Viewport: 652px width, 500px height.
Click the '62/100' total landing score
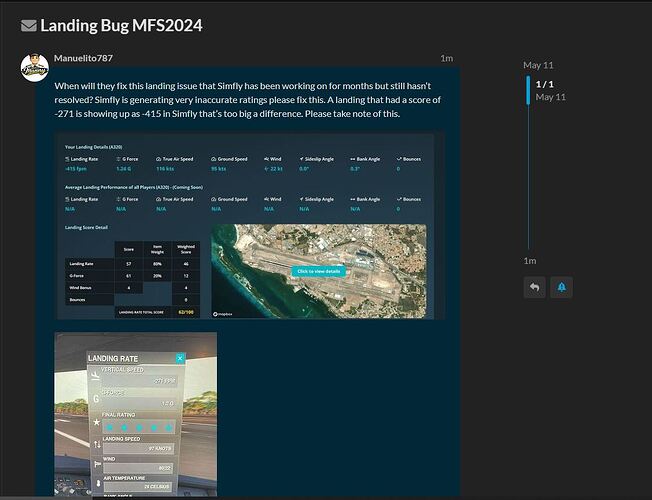coord(185,312)
